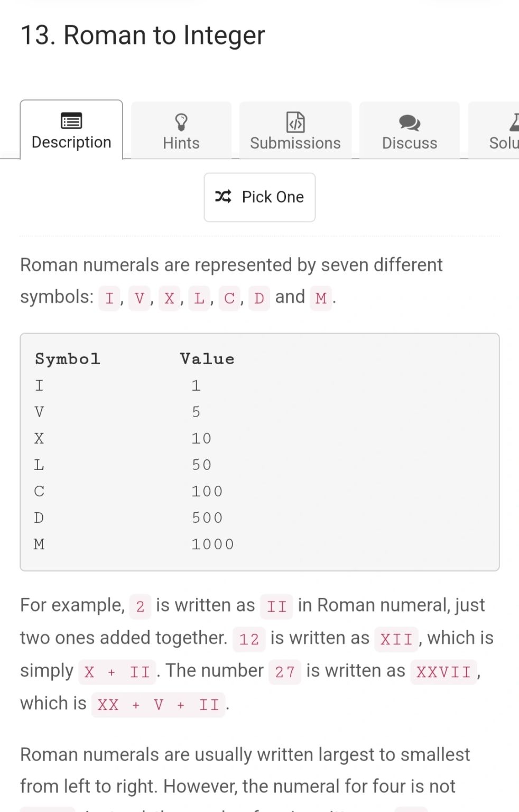The width and height of the screenshot is (519, 812).
Task: Click the inline code 'XXVII'
Action: pos(443,672)
